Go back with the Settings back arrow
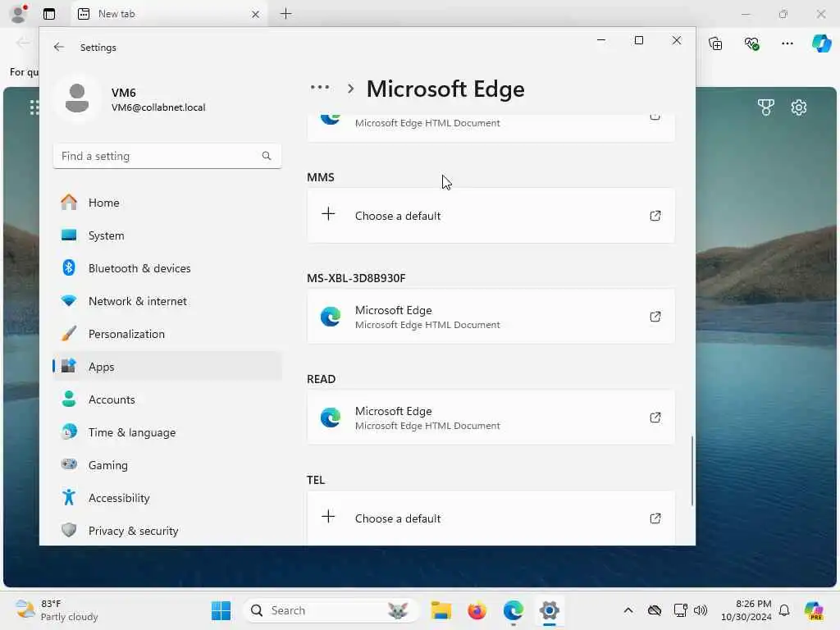 click(x=59, y=47)
